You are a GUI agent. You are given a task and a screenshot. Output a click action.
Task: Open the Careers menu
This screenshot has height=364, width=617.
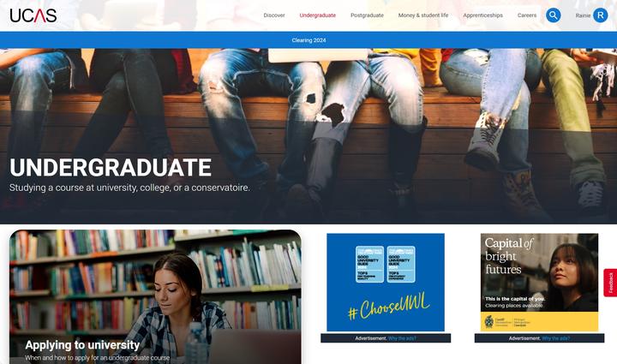point(527,15)
